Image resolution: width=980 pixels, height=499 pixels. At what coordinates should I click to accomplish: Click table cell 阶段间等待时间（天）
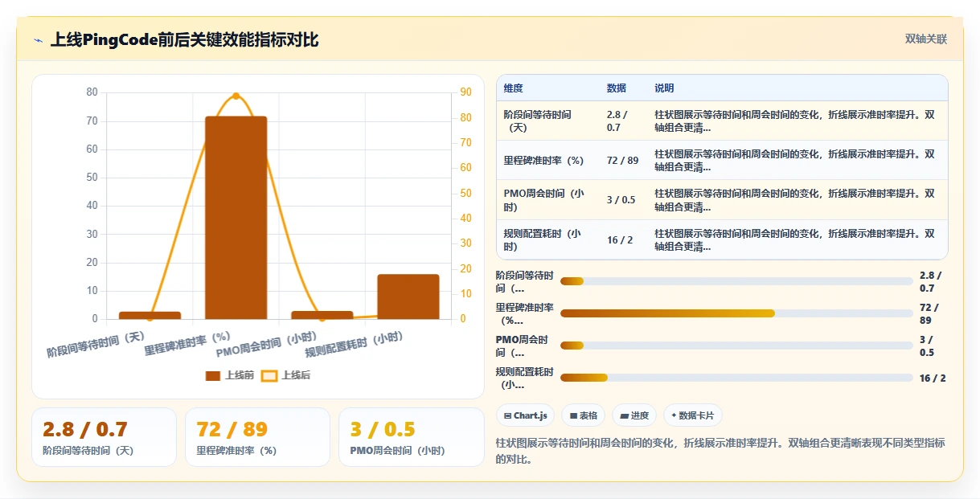[537, 121]
